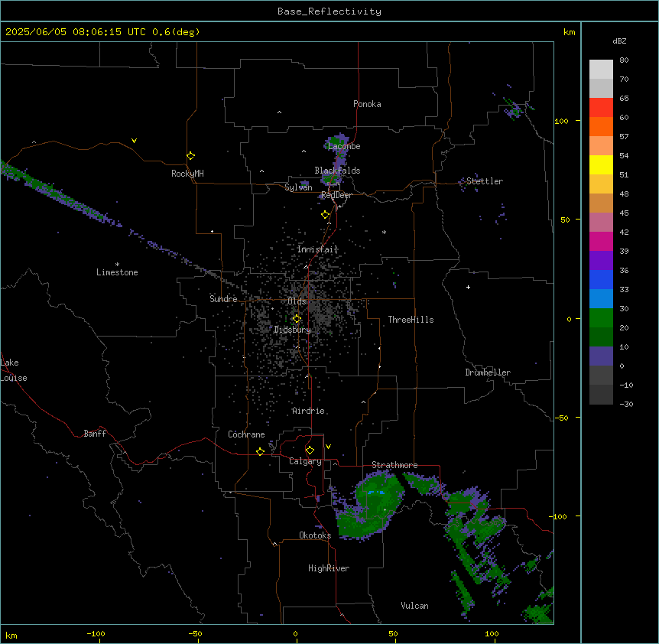
Task: Click the Lacombe city label
Action: pyautogui.click(x=344, y=146)
